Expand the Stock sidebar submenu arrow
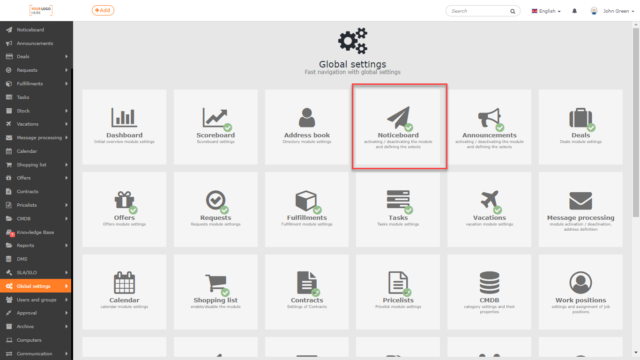This screenshot has width=640, height=360. (x=66, y=111)
